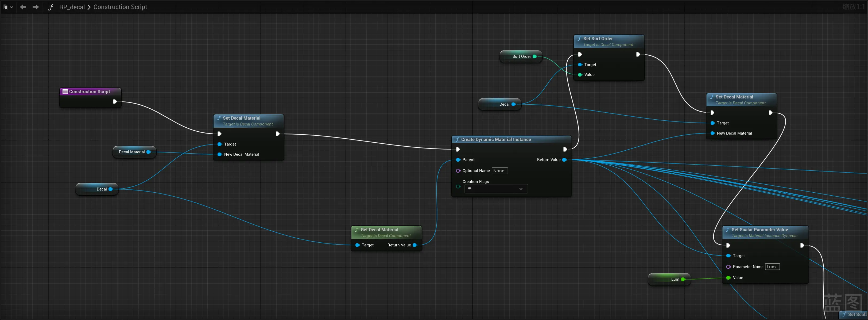Open the Creation Flags dropdown
Image resolution: width=868 pixels, height=320 pixels.
click(x=496, y=189)
